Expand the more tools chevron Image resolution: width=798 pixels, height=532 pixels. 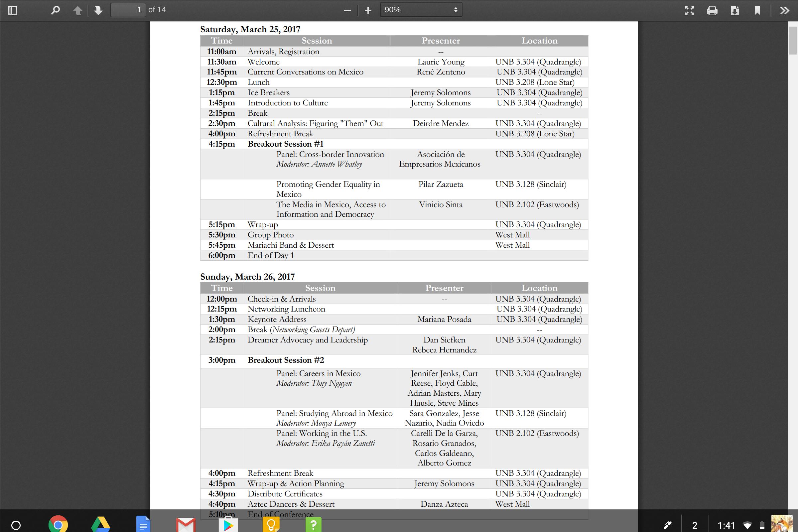(x=784, y=11)
